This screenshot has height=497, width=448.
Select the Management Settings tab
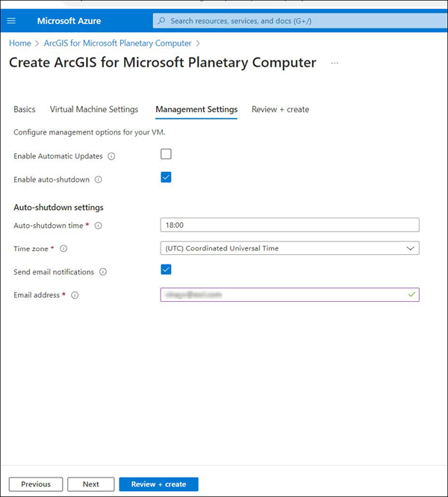[x=196, y=109]
